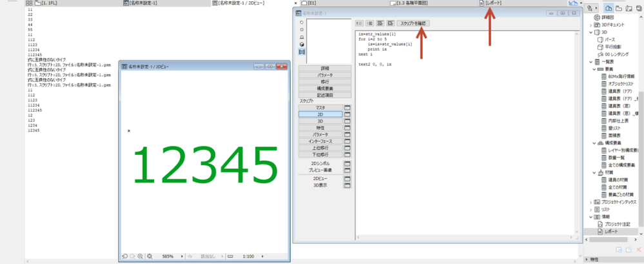This screenshot has height=264, width=644.
Task: Click the top パラメータ button below 詳細
Action: click(324, 76)
